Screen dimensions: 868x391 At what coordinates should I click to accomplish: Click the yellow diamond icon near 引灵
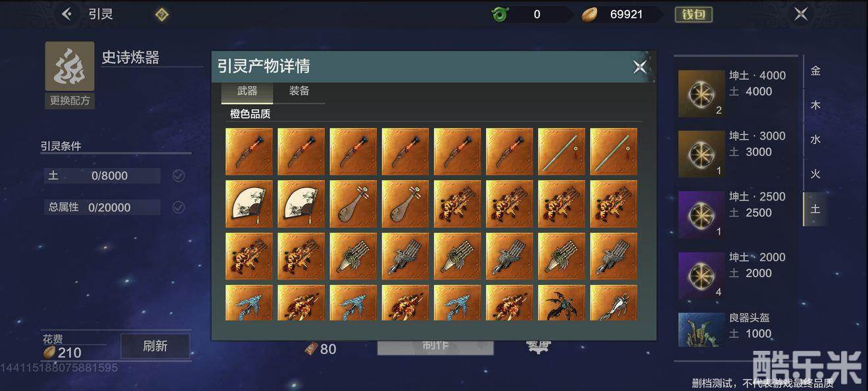(x=162, y=14)
